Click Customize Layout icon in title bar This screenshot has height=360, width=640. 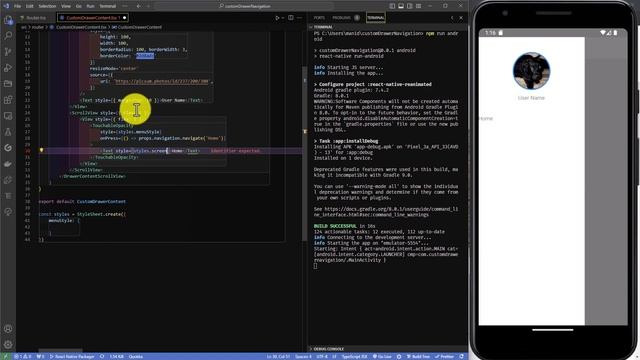click(x=419, y=6)
